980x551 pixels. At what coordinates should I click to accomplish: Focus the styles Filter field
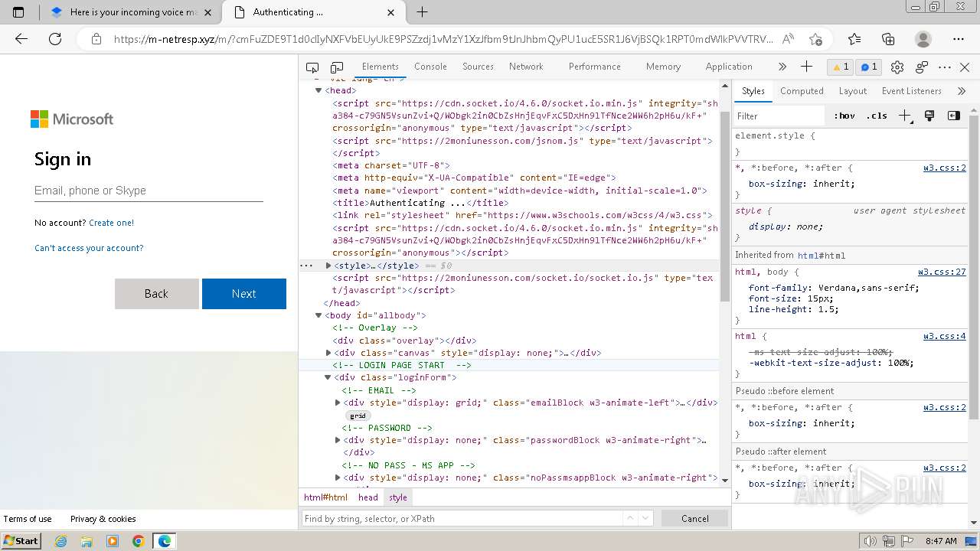(779, 116)
